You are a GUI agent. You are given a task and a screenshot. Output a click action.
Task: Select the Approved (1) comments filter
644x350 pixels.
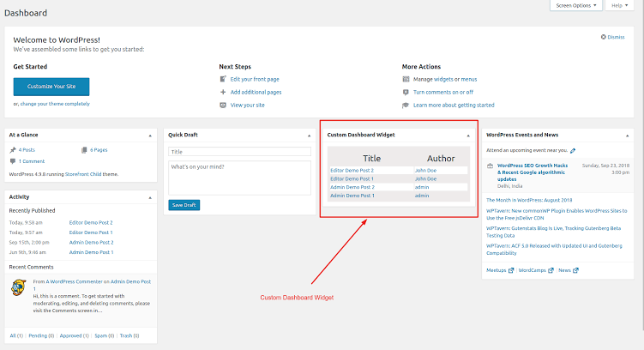[75, 335]
